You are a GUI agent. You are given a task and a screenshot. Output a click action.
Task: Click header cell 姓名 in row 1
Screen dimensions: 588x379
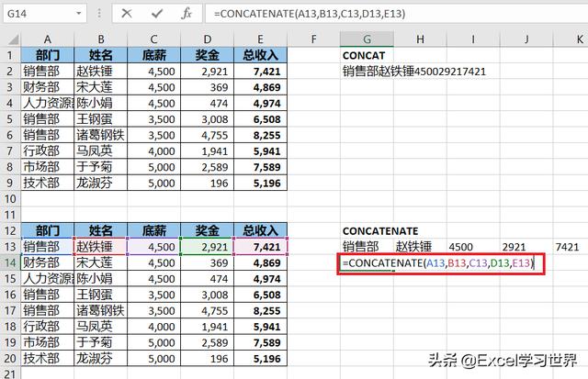pyautogui.click(x=101, y=55)
